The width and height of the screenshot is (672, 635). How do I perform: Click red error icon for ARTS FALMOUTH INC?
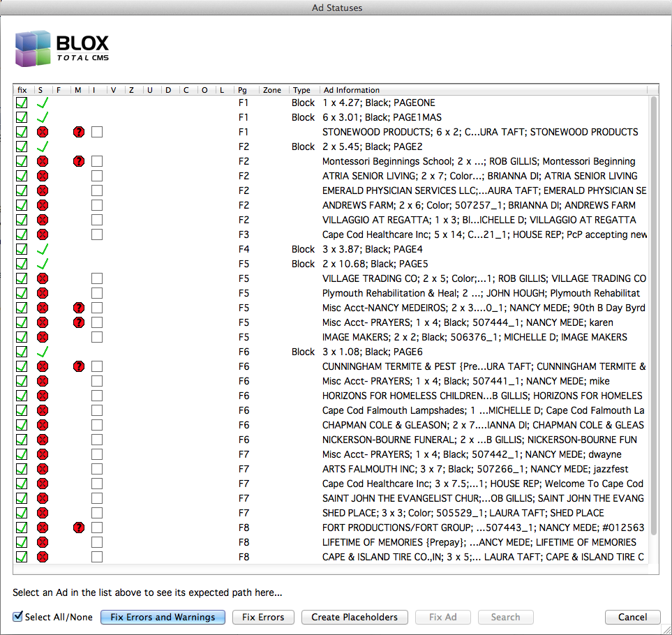click(x=43, y=469)
